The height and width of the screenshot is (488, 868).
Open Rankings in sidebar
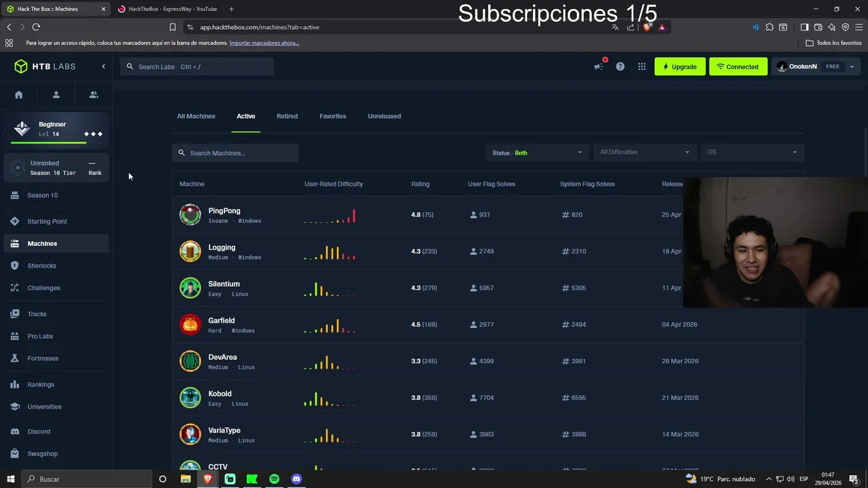click(x=56, y=384)
